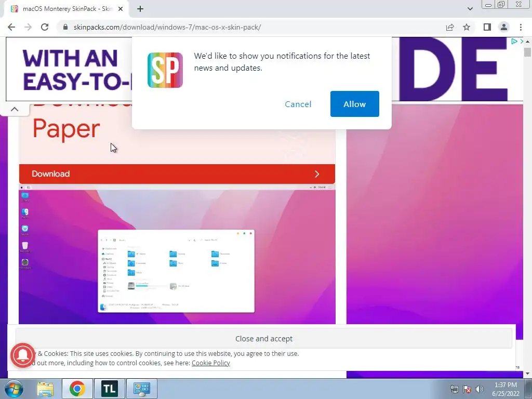This screenshot has height=399, width=532.
Task: Go back to the previous page
Action: pyautogui.click(x=11, y=27)
